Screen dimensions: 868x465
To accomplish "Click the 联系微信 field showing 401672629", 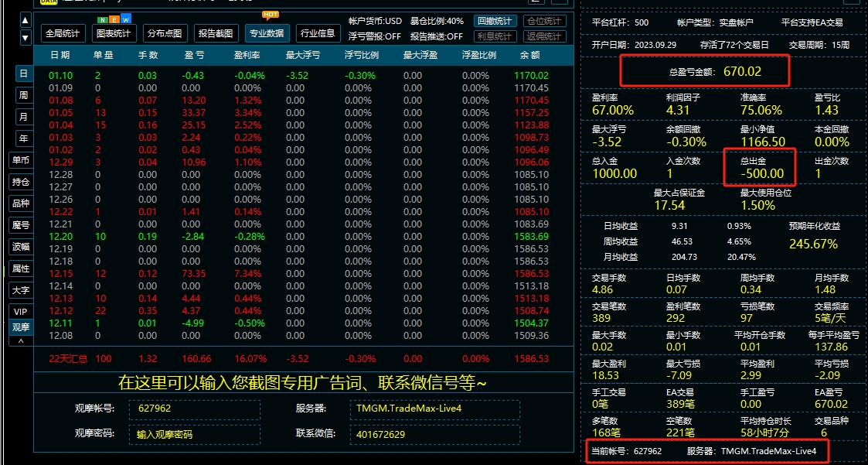I will 434,435.
